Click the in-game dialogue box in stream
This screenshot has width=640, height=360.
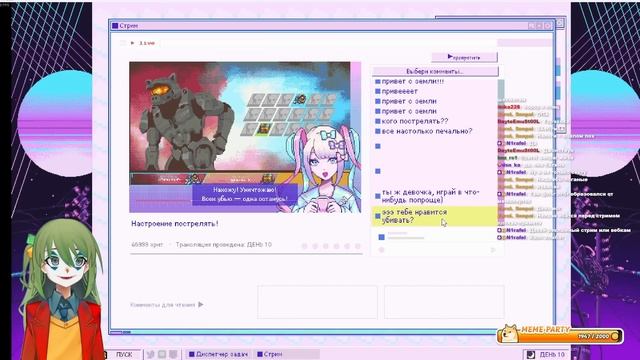coord(245,195)
